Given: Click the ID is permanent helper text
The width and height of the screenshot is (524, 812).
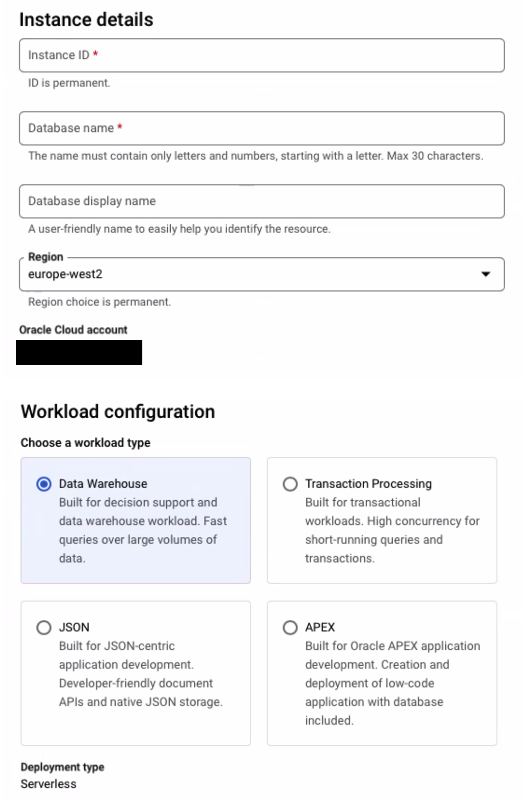Looking at the screenshot, I should pyautogui.click(x=69, y=83).
